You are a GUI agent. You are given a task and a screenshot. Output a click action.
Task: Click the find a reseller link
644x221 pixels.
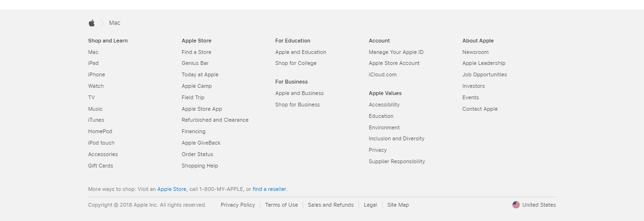tap(269, 189)
